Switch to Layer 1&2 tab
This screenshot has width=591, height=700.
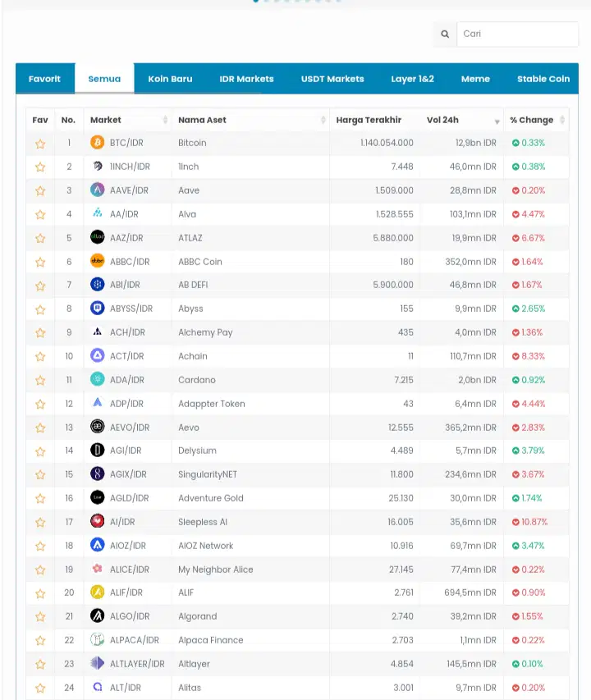tap(412, 79)
